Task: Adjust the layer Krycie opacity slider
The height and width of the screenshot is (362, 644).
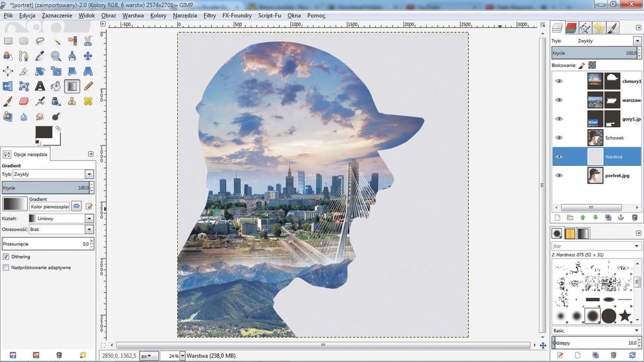Action: pyautogui.click(x=594, y=53)
